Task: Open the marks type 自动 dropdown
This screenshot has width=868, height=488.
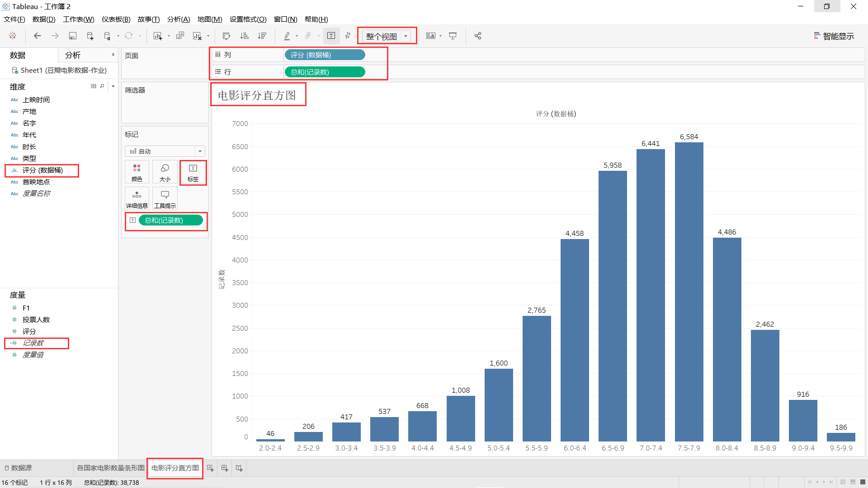Action: (x=200, y=151)
